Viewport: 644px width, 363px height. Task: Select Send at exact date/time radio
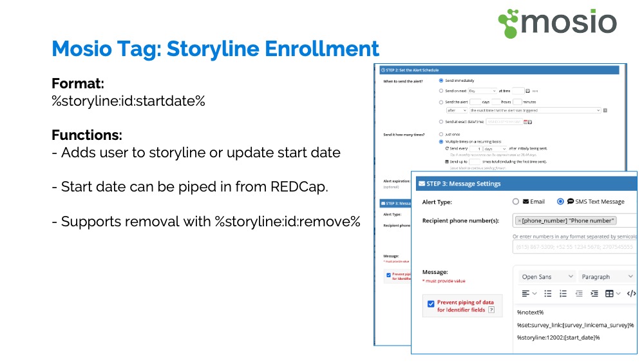pos(441,122)
